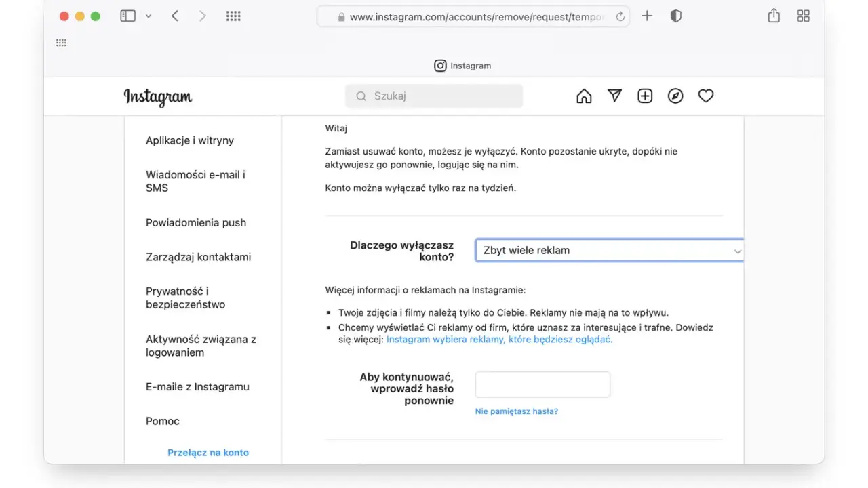Open 'Wiadomości e-mail i SMS' settings
The height and width of the screenshot is (488, 868).
tap(195, 181)
